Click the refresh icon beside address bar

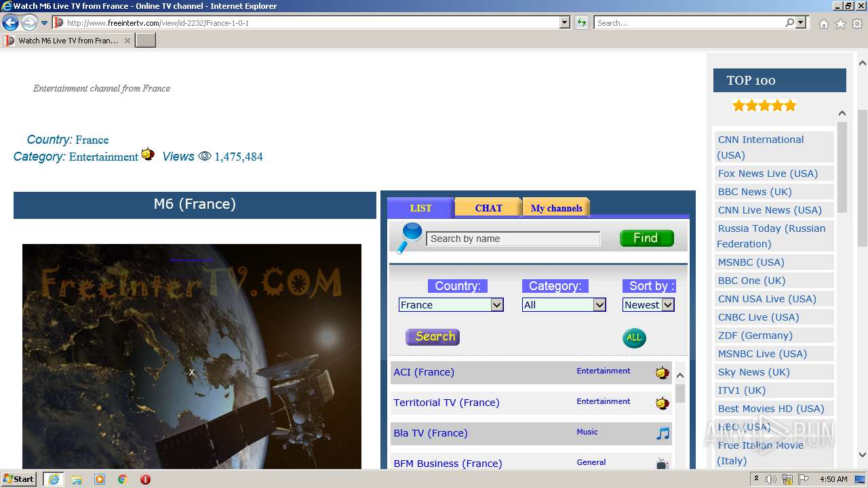tap(581, 22)
